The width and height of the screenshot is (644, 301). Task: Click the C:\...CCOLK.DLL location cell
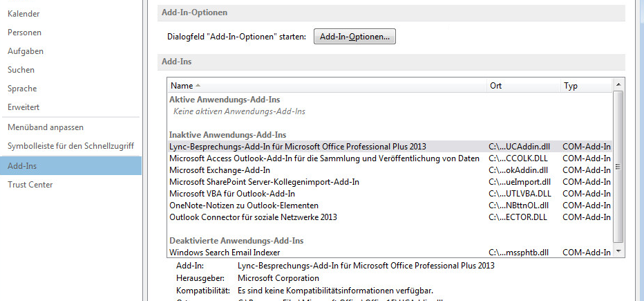pyautogui.click(x=518, y=158)
